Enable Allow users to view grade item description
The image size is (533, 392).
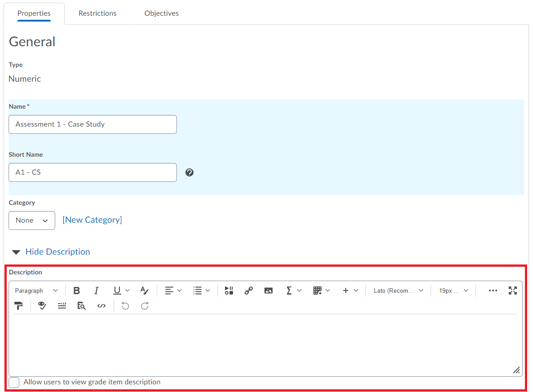pos(14,382)
